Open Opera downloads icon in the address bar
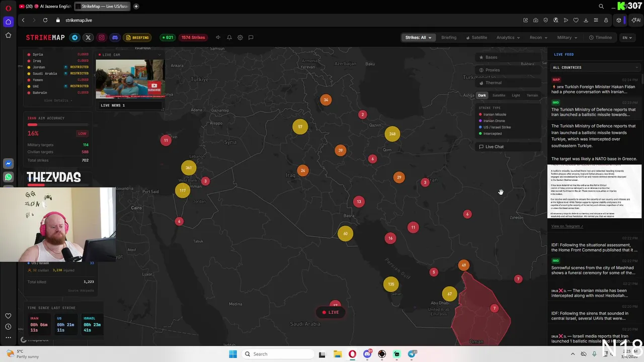 click(x=586, y=20)
